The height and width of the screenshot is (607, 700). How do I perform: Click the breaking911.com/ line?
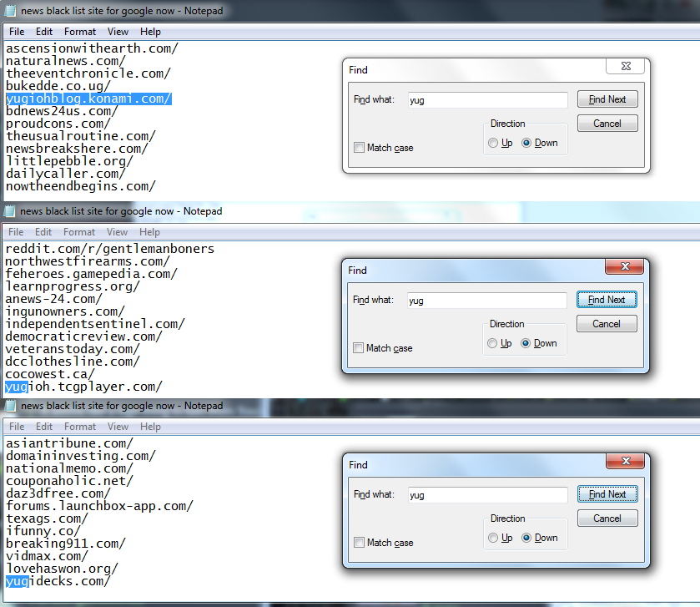click(x=66, y=544)
